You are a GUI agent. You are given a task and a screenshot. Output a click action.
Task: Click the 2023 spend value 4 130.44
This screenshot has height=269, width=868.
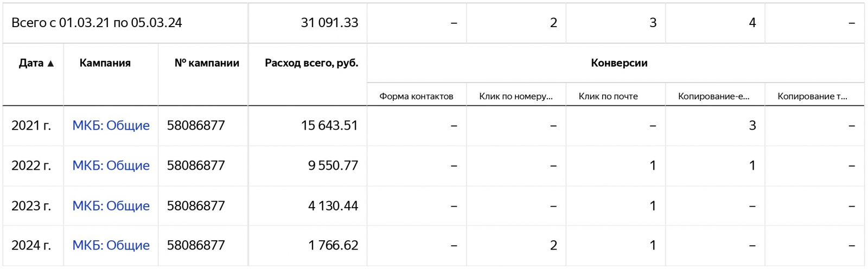(x=333, y=206)
